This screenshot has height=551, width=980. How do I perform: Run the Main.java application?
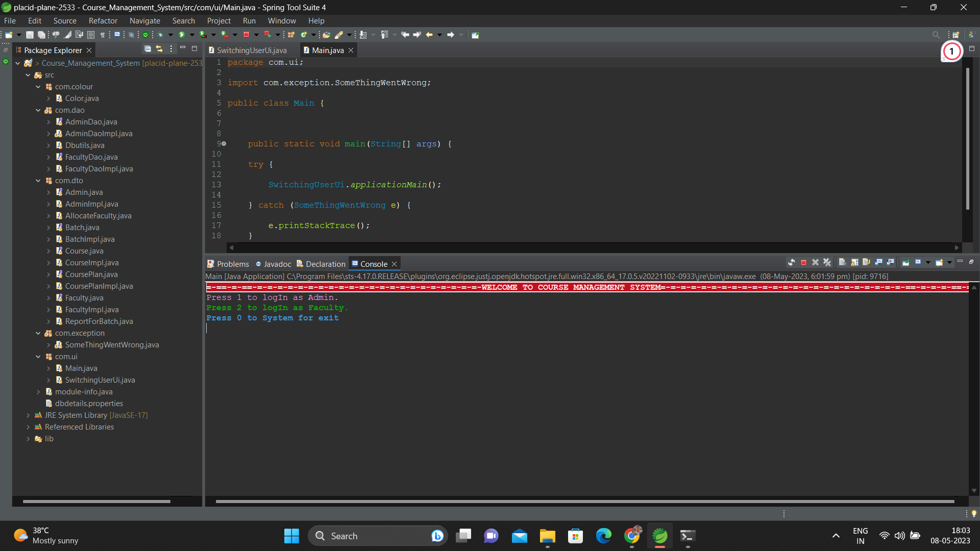(182, 34)
